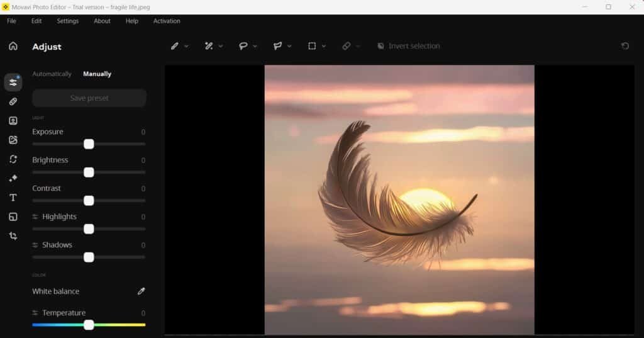Open the Text tool in sidebar
This screenshot has height=338, width=644.
[13, 198]
